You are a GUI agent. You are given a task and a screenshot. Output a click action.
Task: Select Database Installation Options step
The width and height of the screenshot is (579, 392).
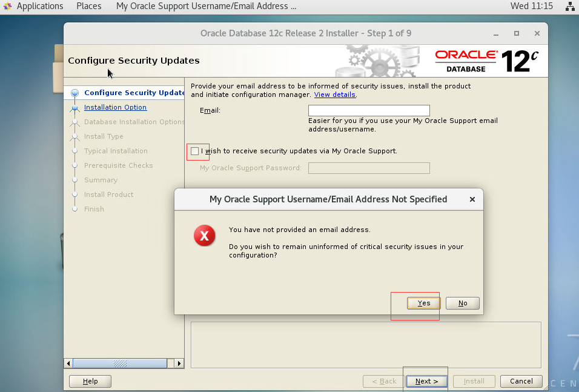134,122
